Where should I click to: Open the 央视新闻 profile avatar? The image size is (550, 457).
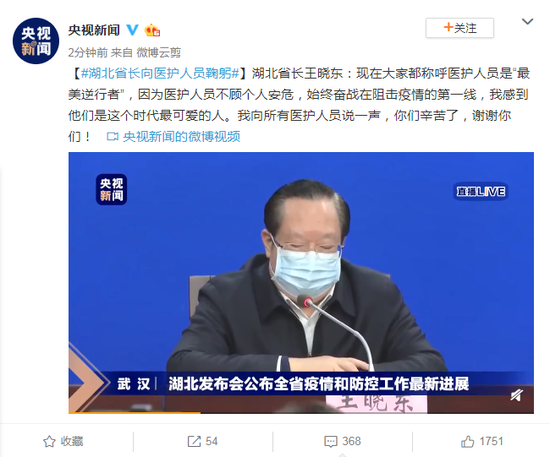click(36, 41)
